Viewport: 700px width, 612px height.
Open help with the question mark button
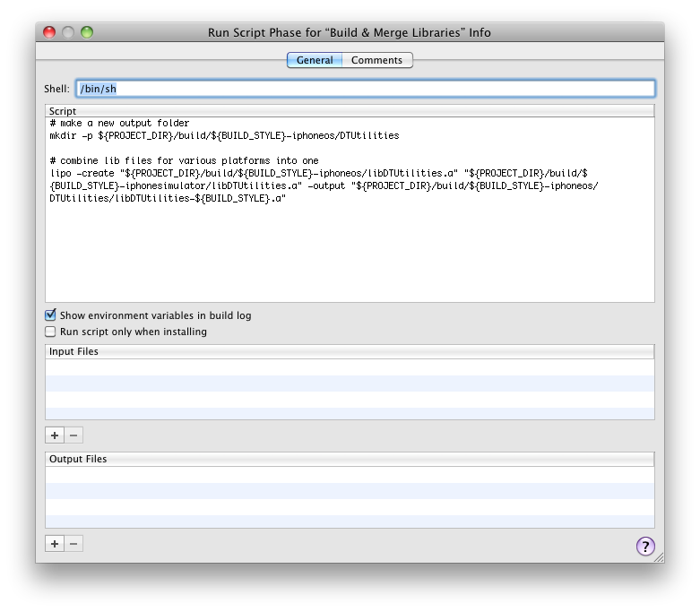645,547
